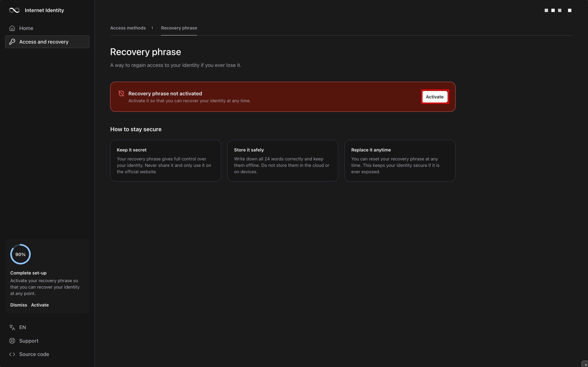
Task: Click the 'Replace it anytime' card title
Action: pyautogui.click(x=371, y=150)
